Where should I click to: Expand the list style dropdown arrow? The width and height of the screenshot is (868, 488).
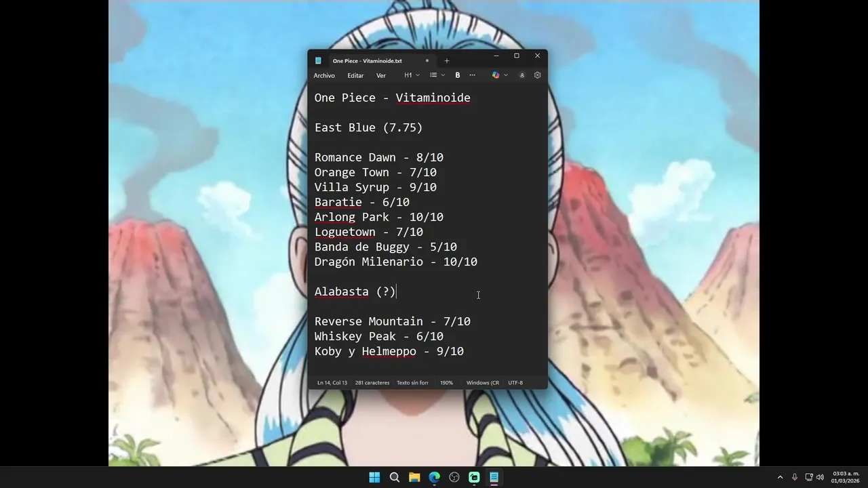click(x=443, y=75)
